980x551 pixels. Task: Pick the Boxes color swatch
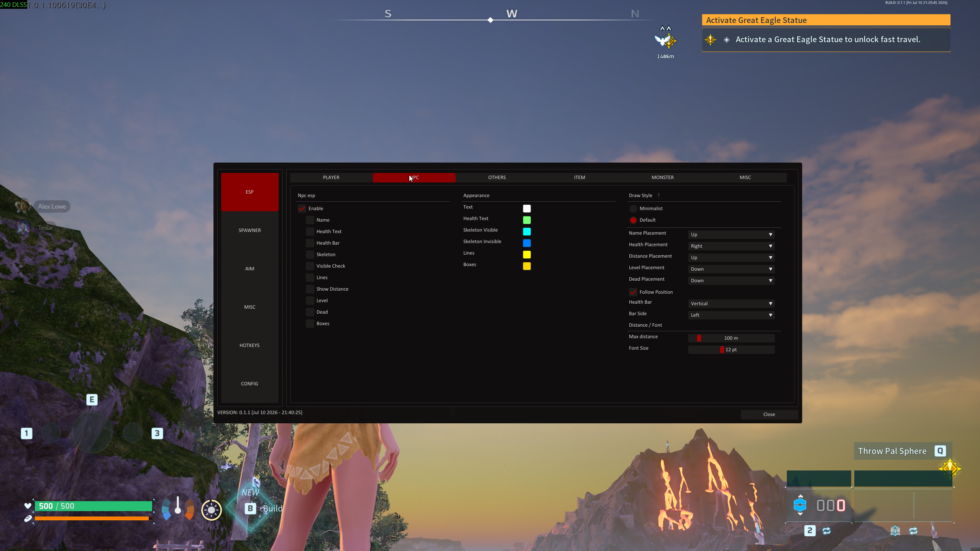pos(527,266)
